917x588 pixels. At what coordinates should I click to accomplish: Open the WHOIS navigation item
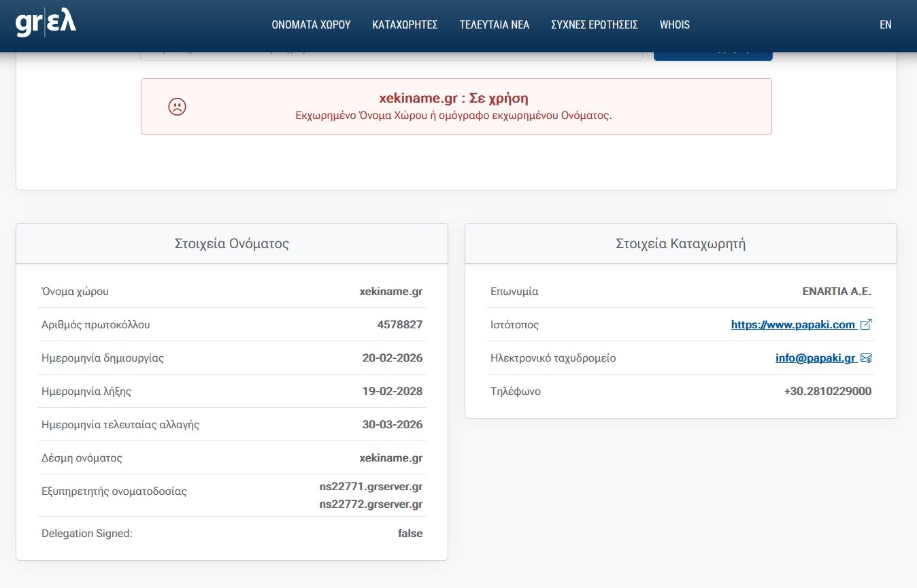pos(674,24)
